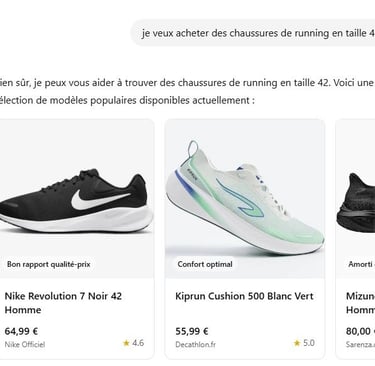The width and height of the screenshot is (375, 366).
Task: Open the Kiprun Cushion 500 shoe image
Action: pyautogui.click(x=245, y=199)
